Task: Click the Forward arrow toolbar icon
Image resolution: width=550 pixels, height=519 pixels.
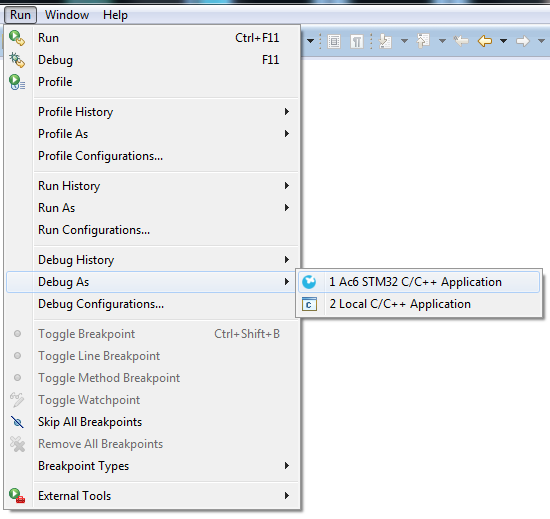Action: 523,41
